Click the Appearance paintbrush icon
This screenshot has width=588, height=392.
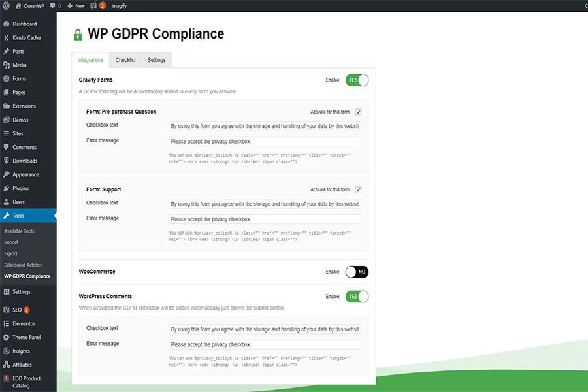click(7, 174)
